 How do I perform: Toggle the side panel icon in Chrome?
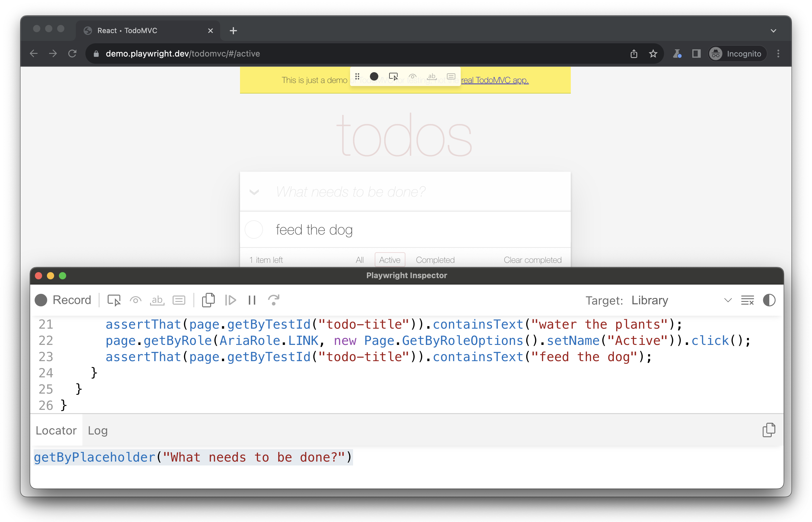click(696, 54)
